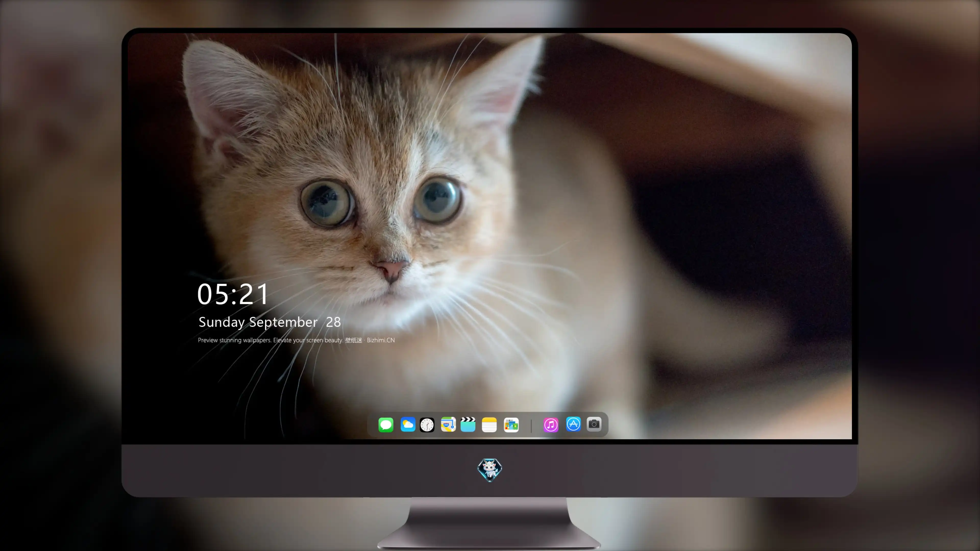Open the green Messages app in the dock

tap(386, 425)
